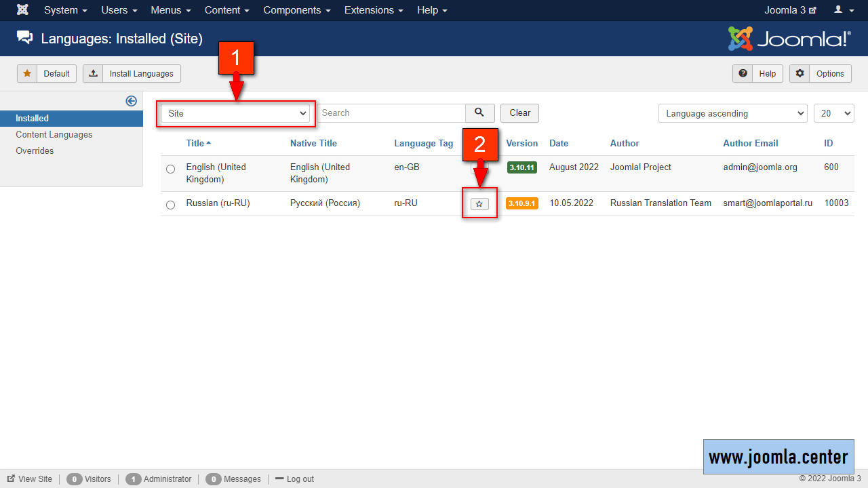The image size is (868, 488).
Task: Click the search magnifier button
Action: [x=479, y=113]
